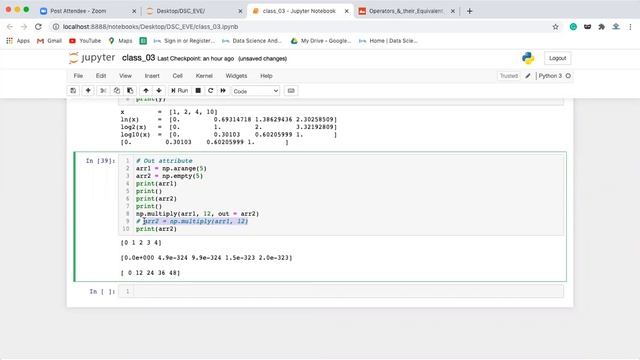Screen dimensions: 640x360
Task: Click the class_03 notebook title to rename it
Action: coord(138,58)
